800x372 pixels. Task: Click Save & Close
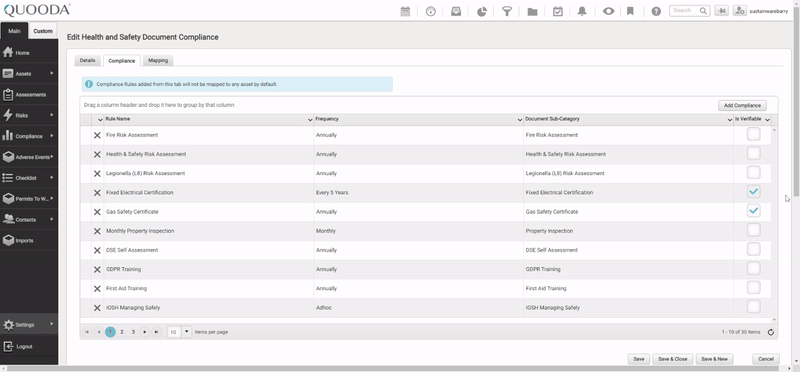(x=672, y=359)
